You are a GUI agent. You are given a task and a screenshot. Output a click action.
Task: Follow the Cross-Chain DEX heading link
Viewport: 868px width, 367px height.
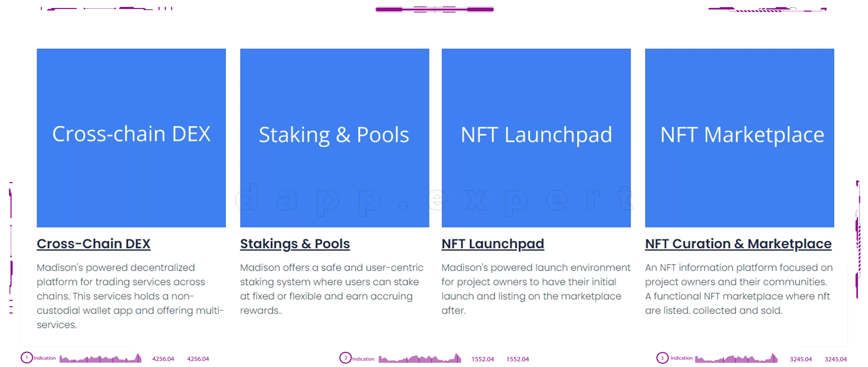click(94, 244)
